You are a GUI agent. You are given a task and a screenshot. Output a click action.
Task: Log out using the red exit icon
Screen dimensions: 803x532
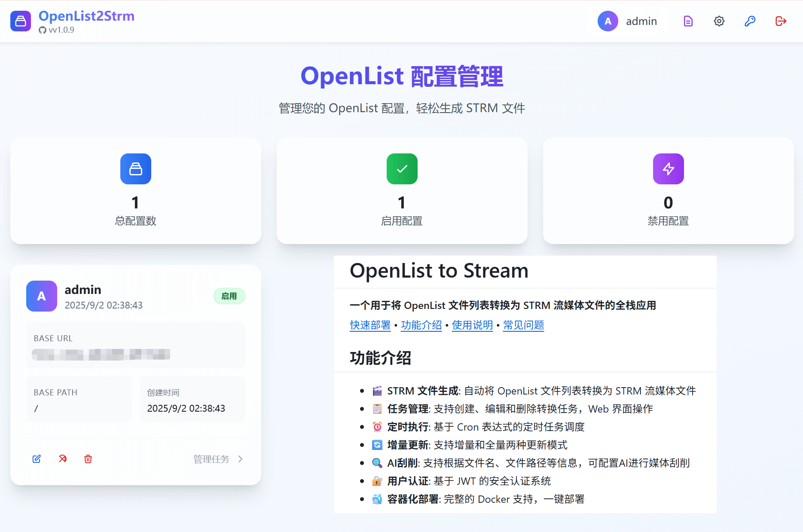click(x=781, y=21)
